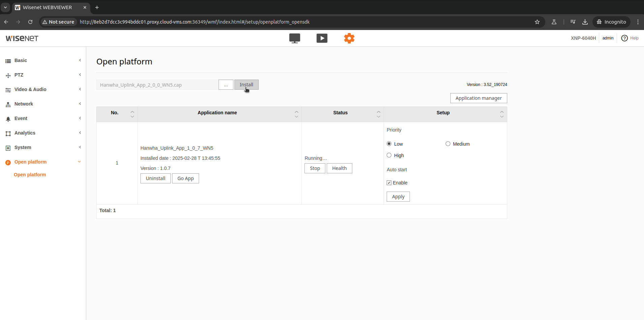Click the Video & Audio sidebar icon

click(x=8, y=89)
